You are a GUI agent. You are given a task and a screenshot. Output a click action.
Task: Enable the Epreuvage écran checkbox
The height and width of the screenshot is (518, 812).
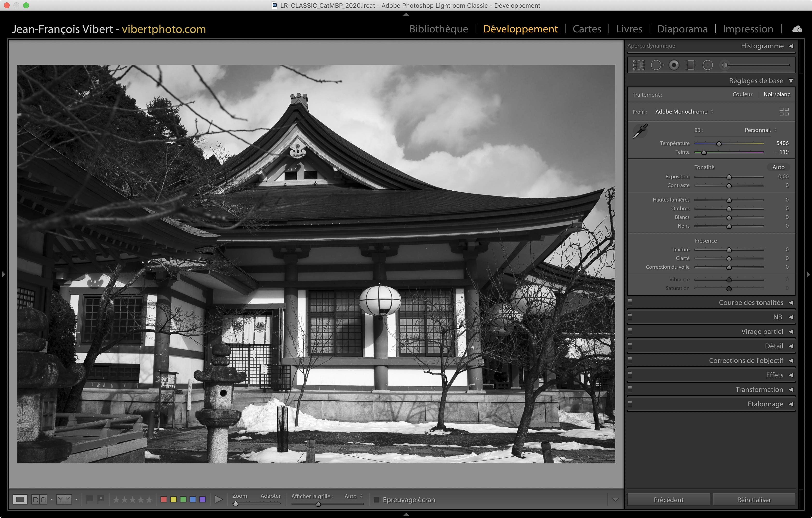coord(377,499)
